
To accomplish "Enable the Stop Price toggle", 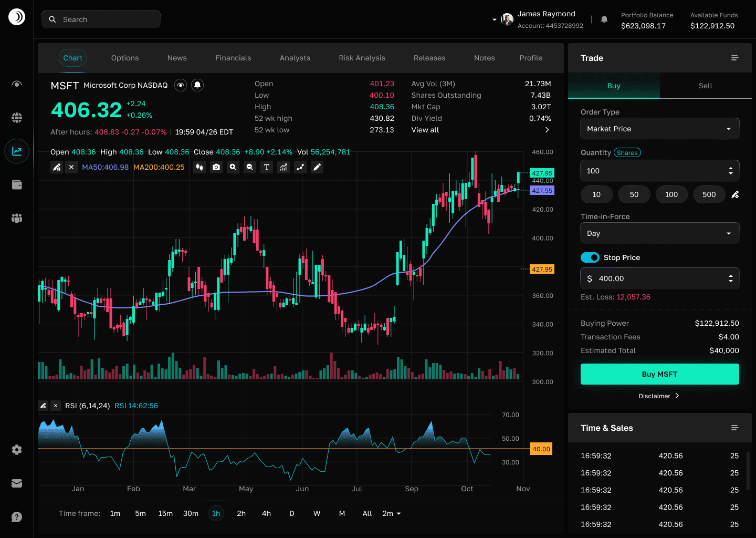I will 590,257.
